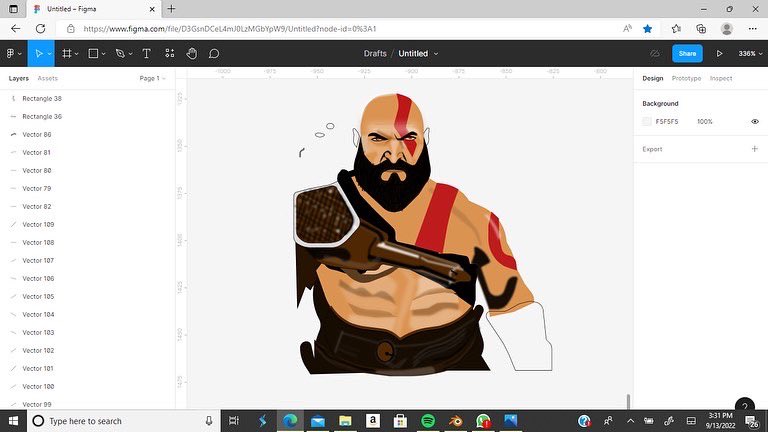Viewport: 768px width, 432px height.
Task: Expand main menu dropdown chevron
Action: pos(20,54)
